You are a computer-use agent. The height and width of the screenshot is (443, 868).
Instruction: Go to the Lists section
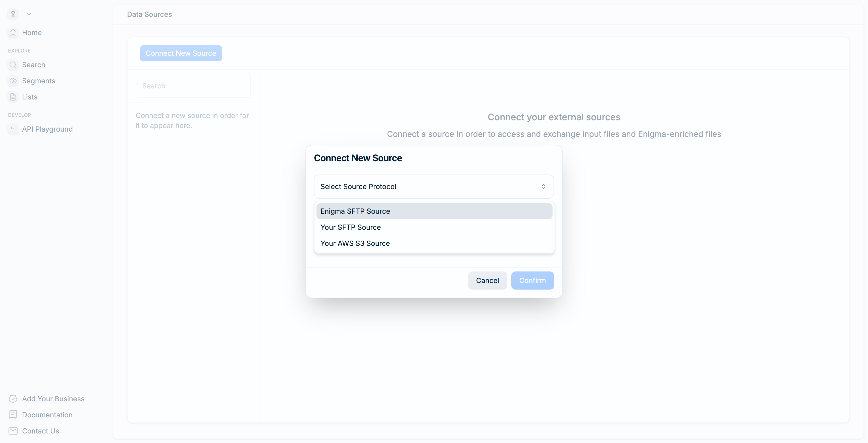click(x=30, y=97)
